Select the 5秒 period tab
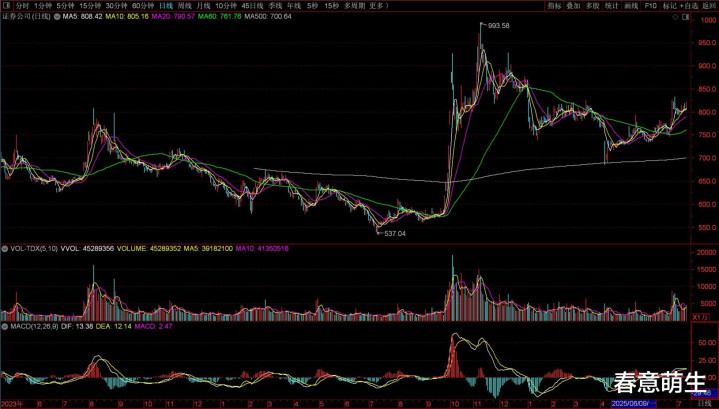The width and height of the screenshot is (719, 409). pyautogui.click(x=312, y=6)
